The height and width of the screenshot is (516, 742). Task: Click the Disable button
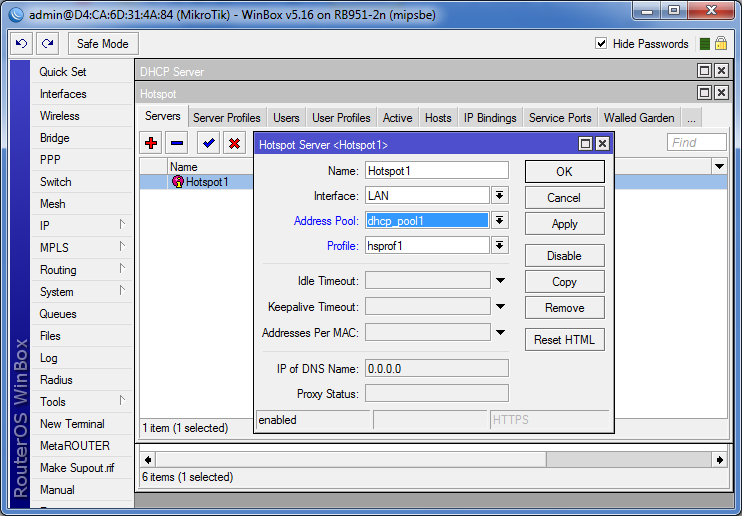(x=565, y=256)
